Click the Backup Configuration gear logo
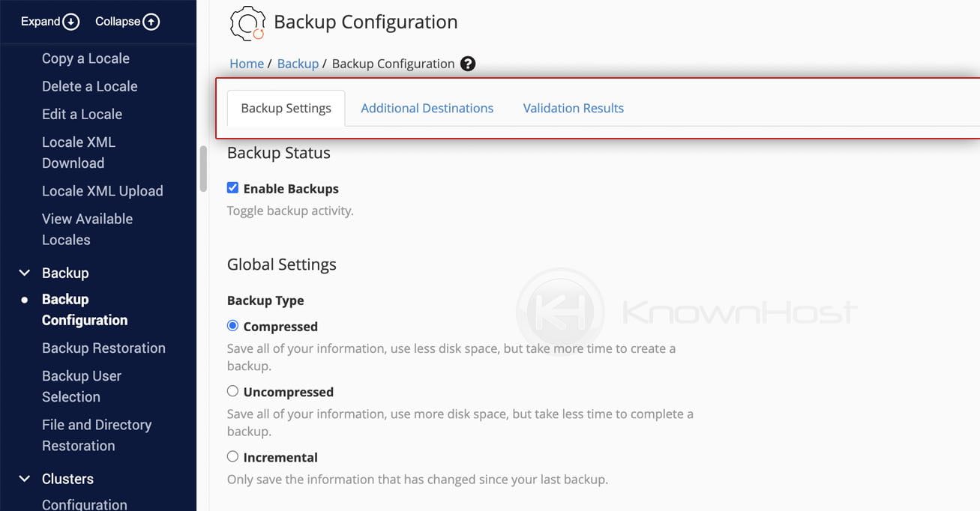This screenshot has height=511, width=980. (x=246, y=22)
